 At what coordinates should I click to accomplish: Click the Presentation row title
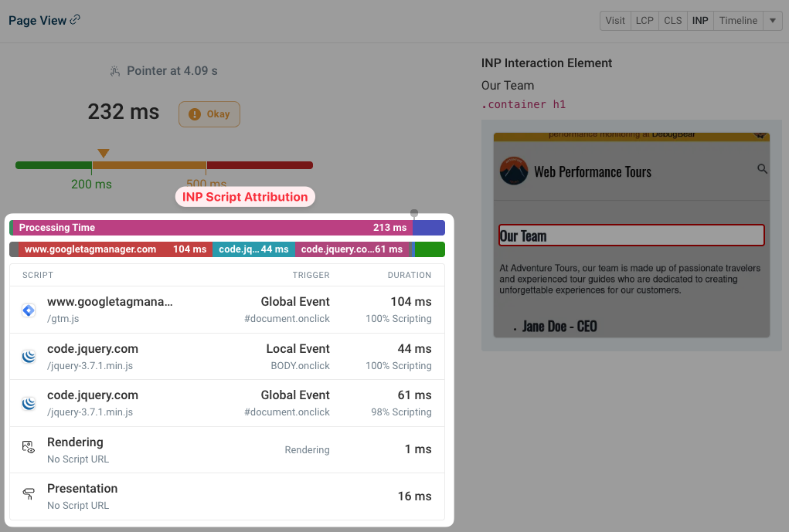click(83, 488)
